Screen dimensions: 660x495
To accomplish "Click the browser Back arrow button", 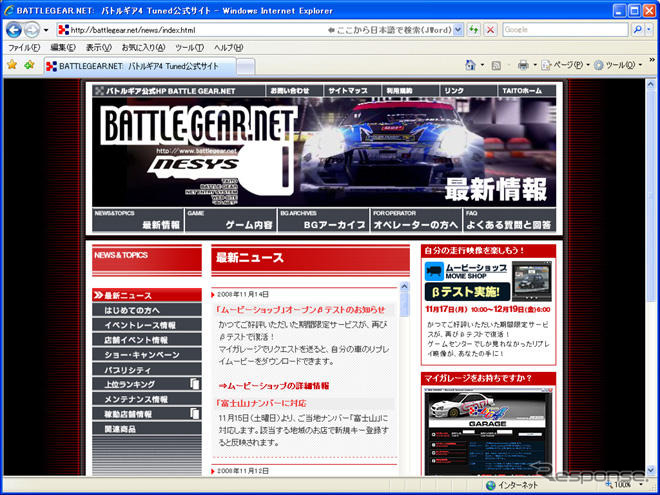I will 14,30.
